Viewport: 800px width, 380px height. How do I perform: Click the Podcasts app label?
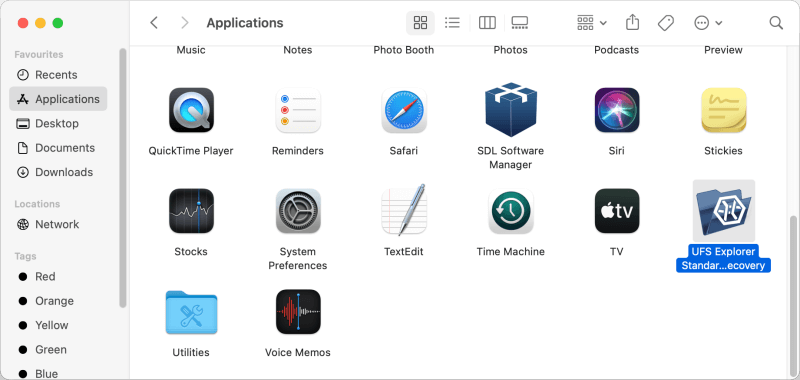click(x=617, y=50)
